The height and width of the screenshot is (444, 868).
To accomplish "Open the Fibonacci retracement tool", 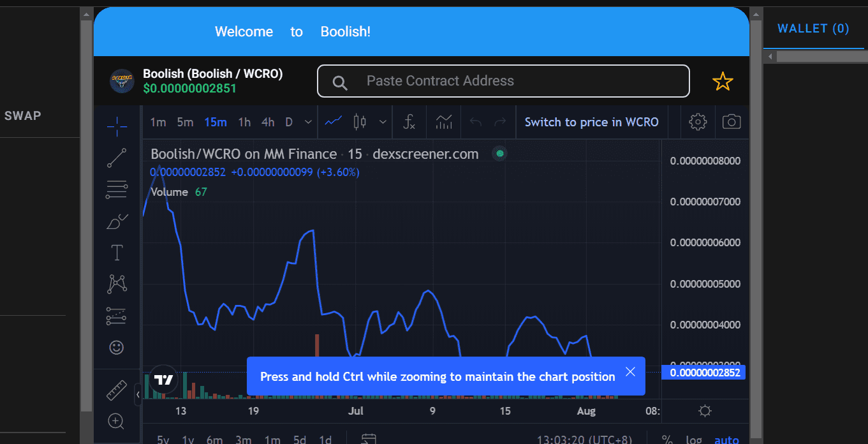I will click(x=117, y=189).
